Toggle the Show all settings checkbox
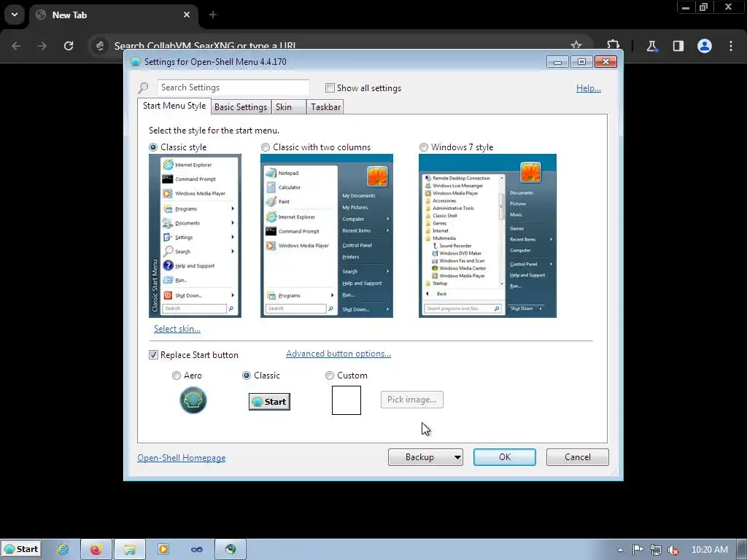Screen dimensions: 747x560 [330, 88]
